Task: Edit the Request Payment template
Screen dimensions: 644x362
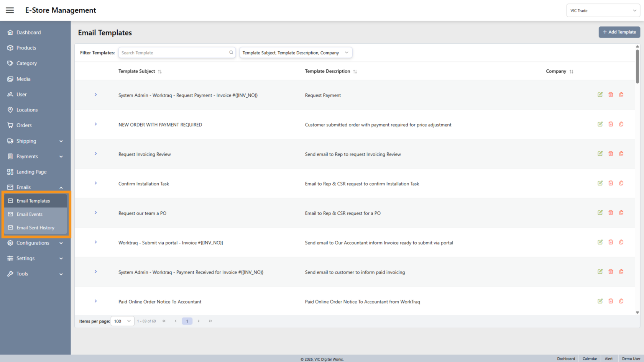Action: 600,95
